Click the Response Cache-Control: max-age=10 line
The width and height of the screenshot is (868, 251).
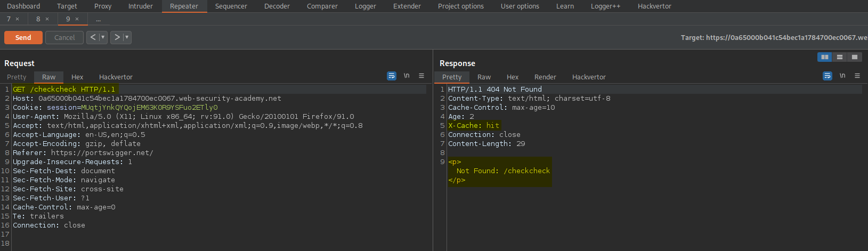pyautogui.click(x=501, y=107)
